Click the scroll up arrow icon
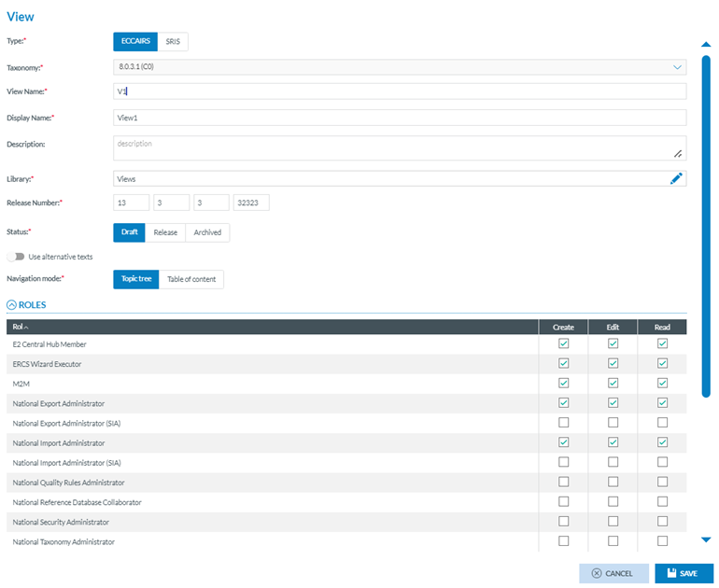 tap(706, 44)
